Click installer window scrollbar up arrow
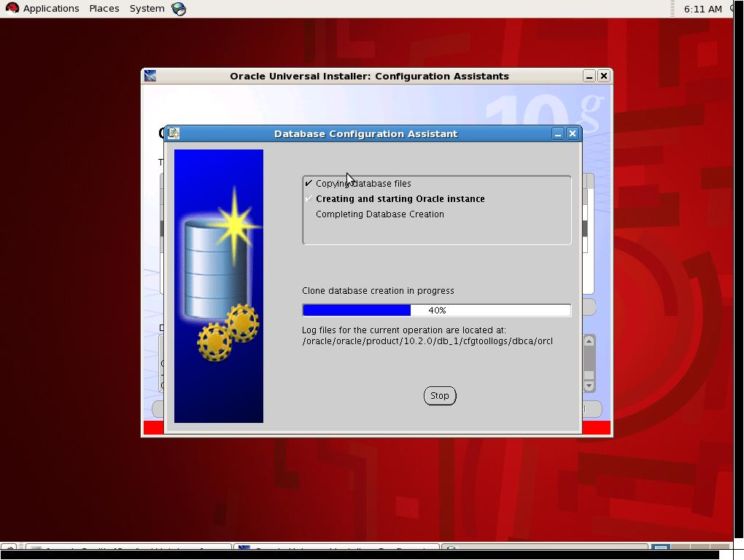Viewport: 744px width, 560px height. (589, 341)
